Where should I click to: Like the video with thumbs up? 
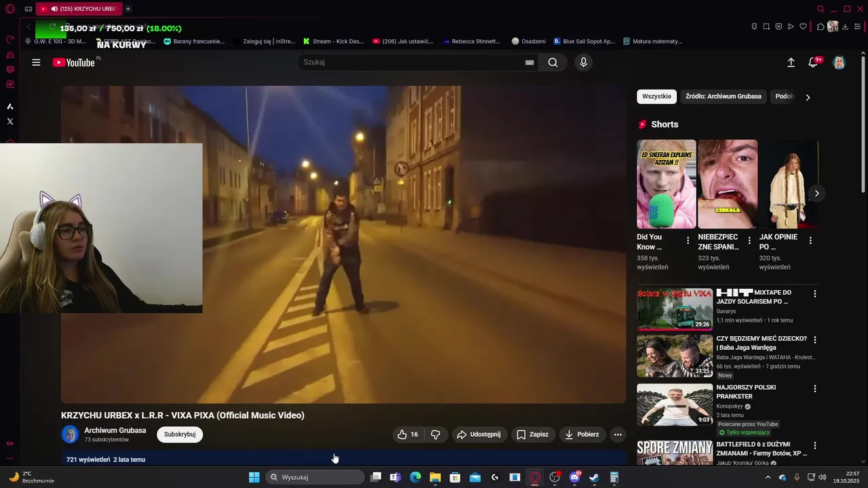click(408, 434)
